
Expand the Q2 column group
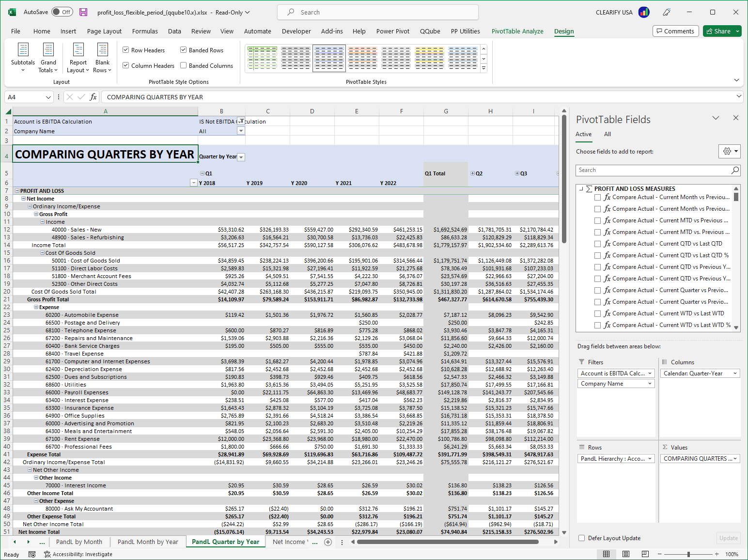[x=473, y=173]
